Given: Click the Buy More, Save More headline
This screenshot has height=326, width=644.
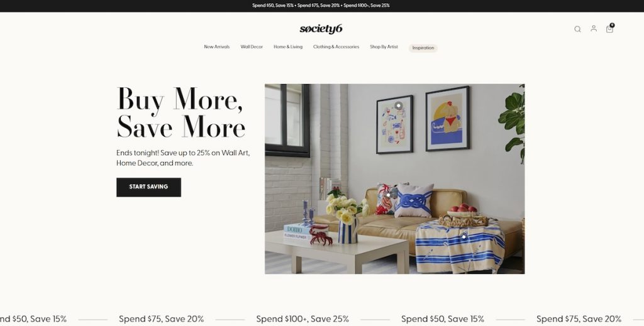Looking at the screenshot, I should point(181,112).
